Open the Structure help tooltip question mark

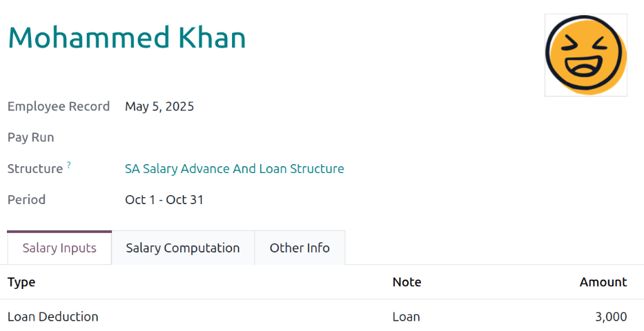point(69,165)
